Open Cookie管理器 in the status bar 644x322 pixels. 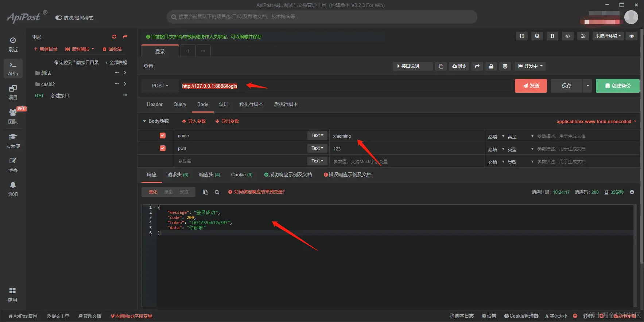coord(521,316)
